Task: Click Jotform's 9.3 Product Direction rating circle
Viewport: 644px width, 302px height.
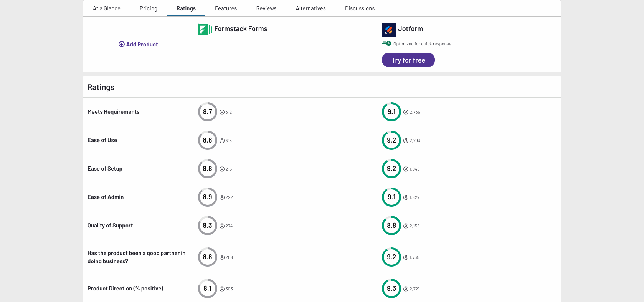Action: coord(391,289)
